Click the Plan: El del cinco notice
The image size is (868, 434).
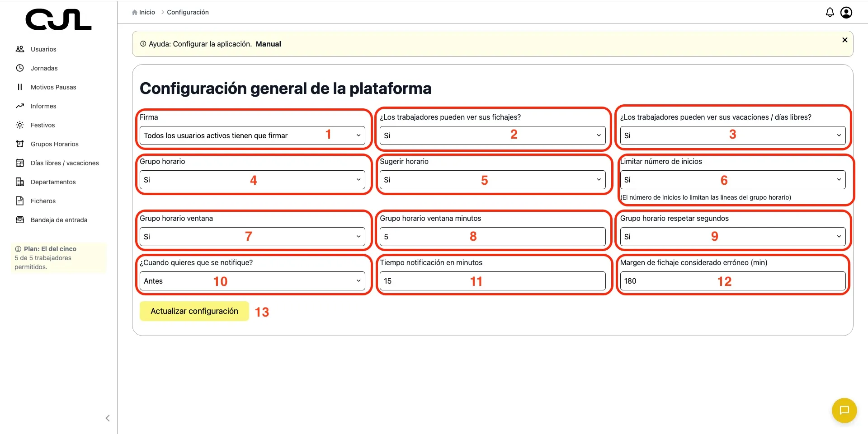(58, 258)
